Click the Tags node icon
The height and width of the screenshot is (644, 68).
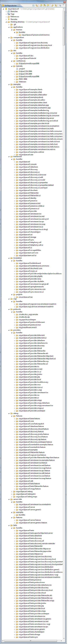click(9, 14)
